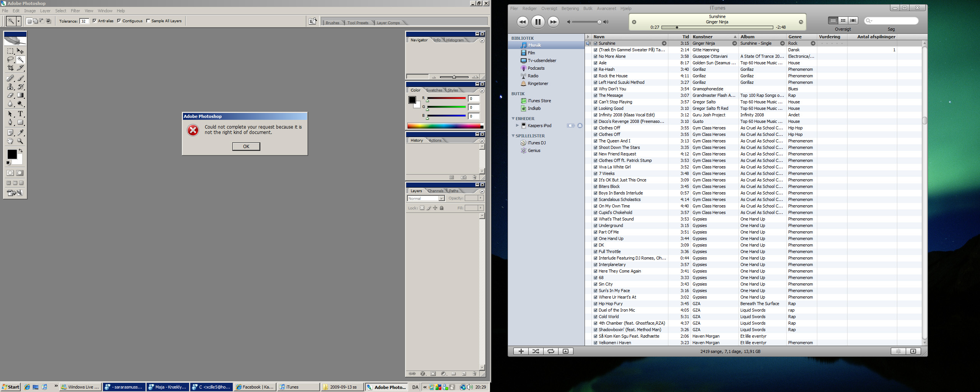Select the Gradient tool

pyautogui.click(x=20, y=95)
